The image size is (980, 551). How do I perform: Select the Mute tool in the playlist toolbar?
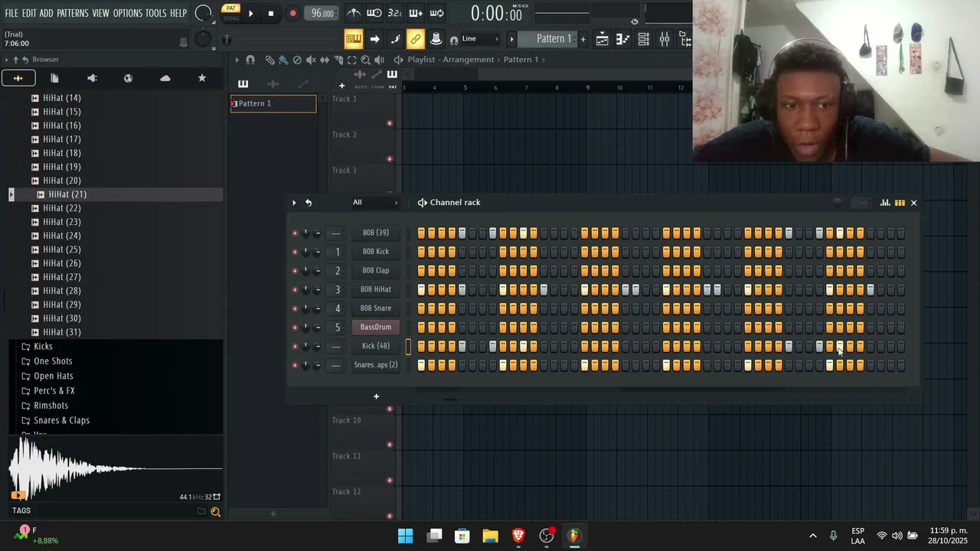[311, 60]
